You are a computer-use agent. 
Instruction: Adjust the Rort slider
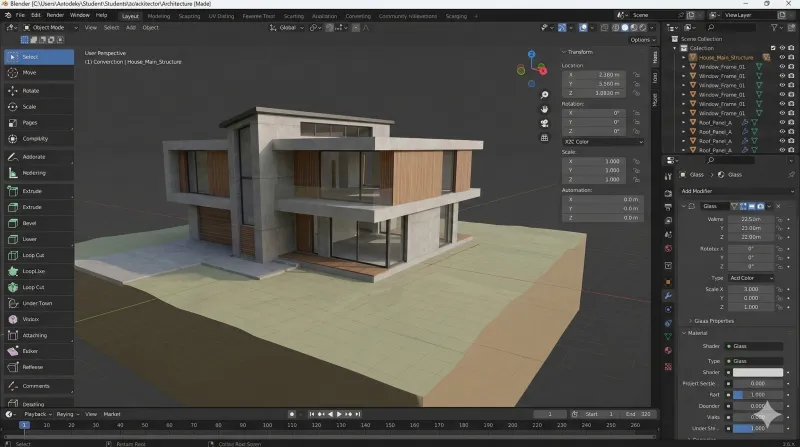[758, 395]
